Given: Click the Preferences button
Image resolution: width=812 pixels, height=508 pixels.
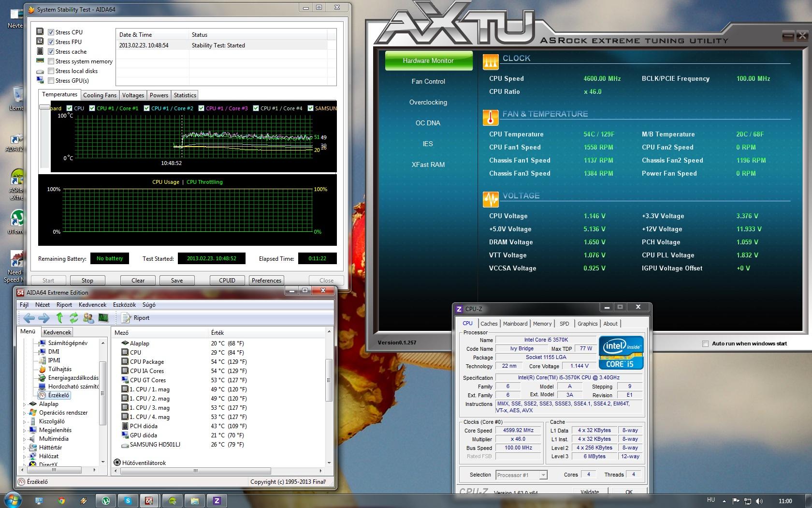Looking at the screenshot, I should [x=266, y=280].
